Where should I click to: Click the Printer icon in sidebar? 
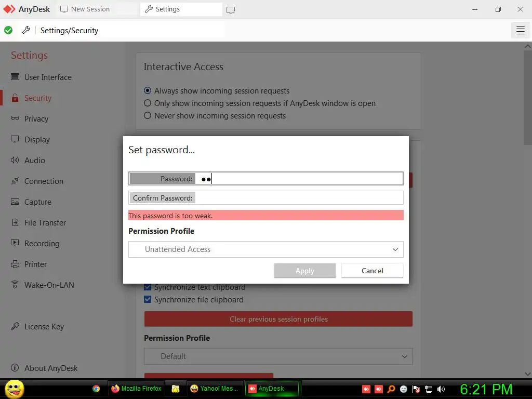pyautogui.click(x=15, y=264)
